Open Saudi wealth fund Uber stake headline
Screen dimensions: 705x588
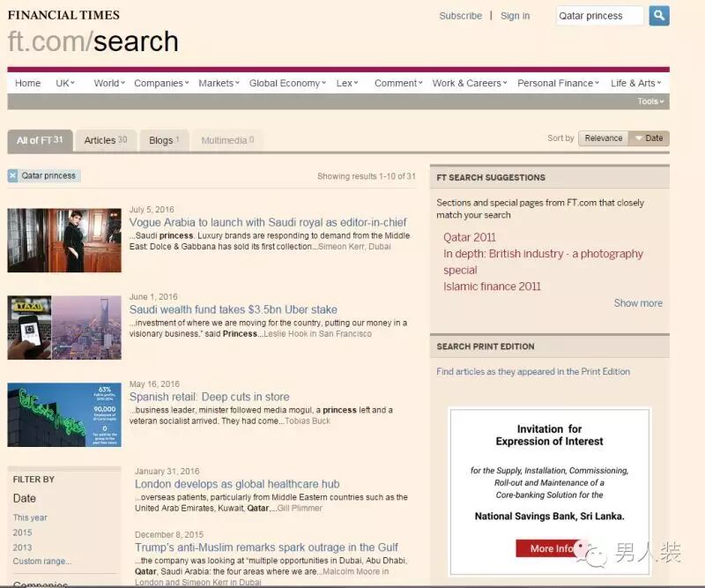234,309
